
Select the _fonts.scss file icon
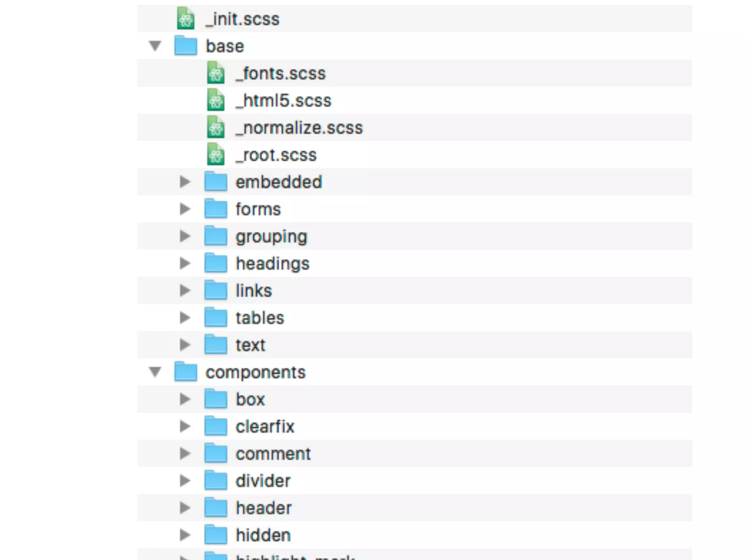(x=216, y=73)
